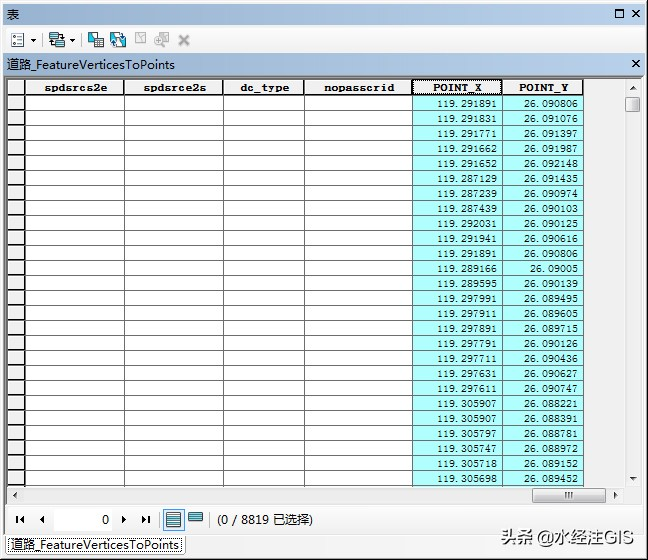Expand the Related Tables dropdown arrow

click(72, 40)
